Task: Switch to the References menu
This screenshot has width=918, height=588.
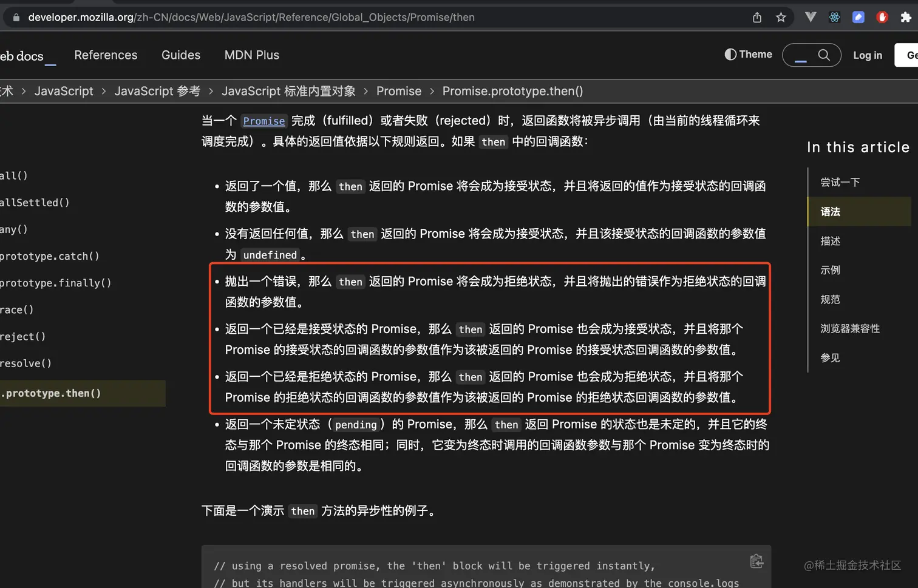Action: click(x=106, y=55)
